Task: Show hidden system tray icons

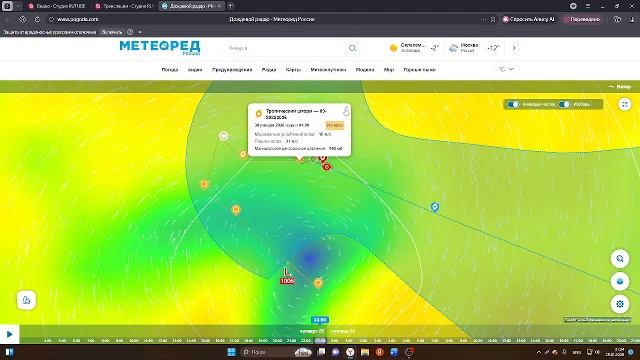Action: point(538,352)
